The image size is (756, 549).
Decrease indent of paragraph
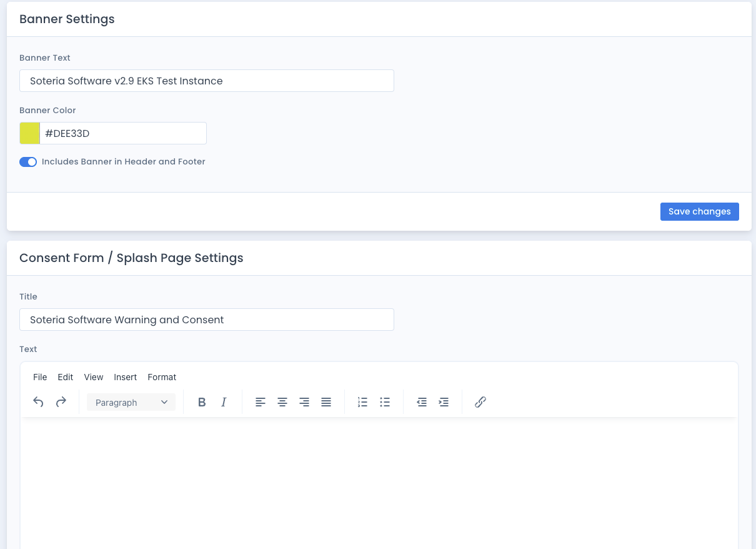(x=422, y=402)
